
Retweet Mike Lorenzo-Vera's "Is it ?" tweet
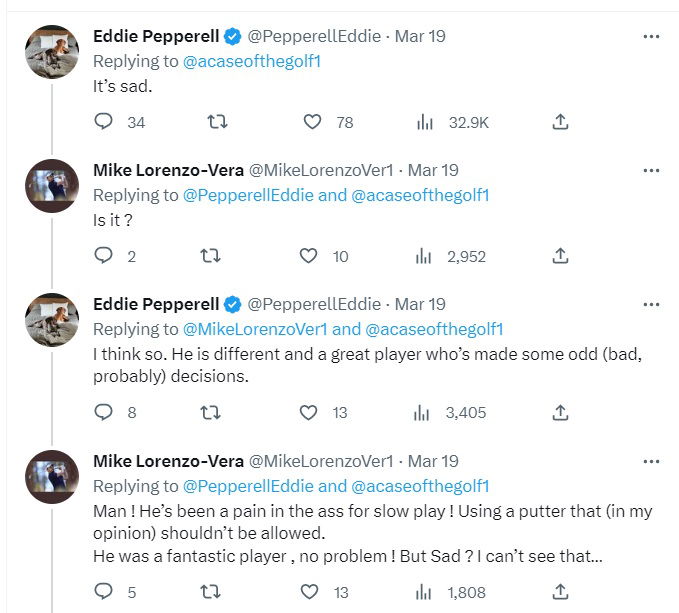click(210, 256)
